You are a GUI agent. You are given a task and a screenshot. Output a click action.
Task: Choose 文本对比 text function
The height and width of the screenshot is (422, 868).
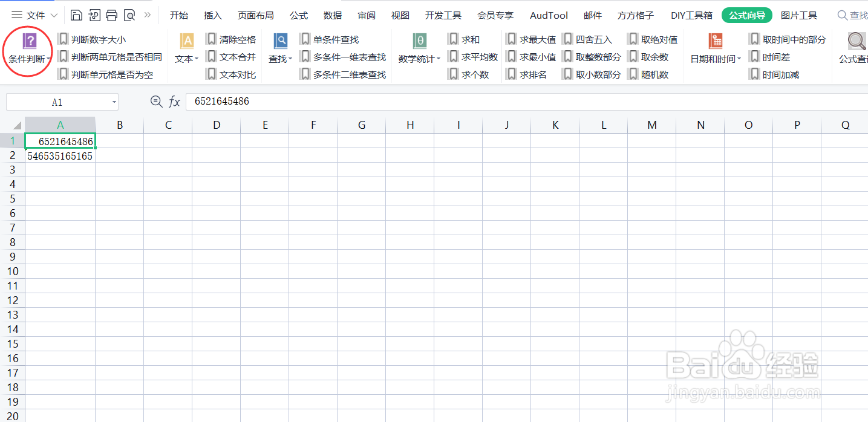[x=231, y=74]
